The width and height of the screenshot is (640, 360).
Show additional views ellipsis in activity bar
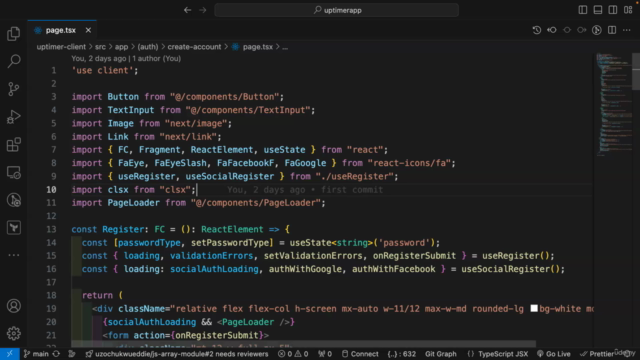point(13,255)
